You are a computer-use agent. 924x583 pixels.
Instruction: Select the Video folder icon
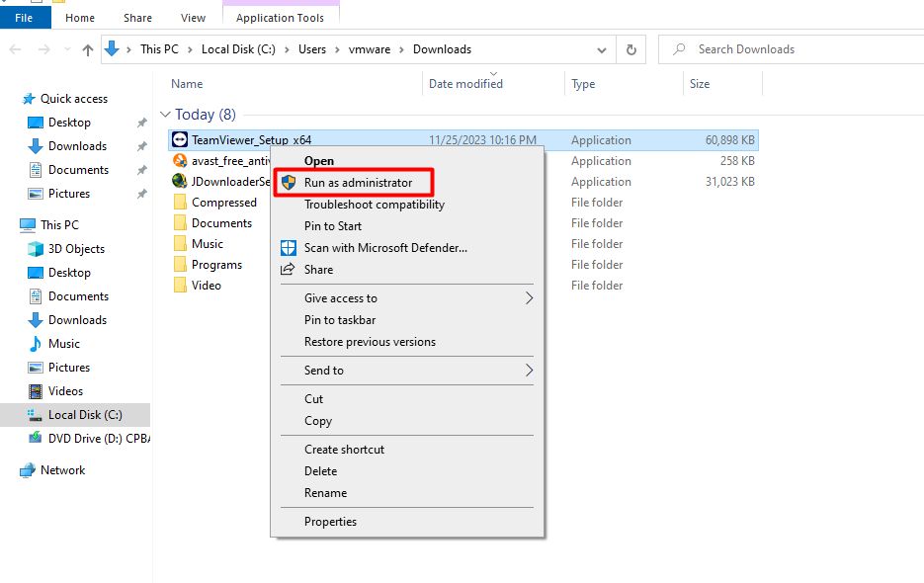[180, 286]
